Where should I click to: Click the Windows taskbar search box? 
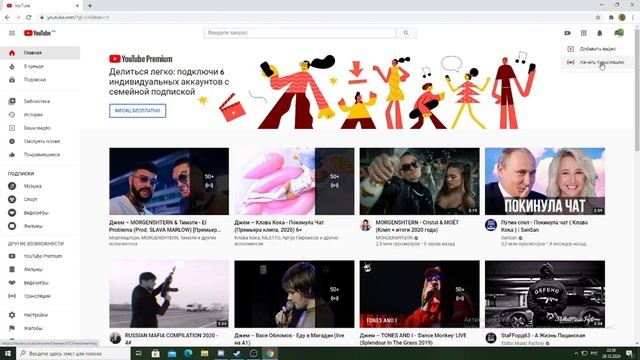point(73,353)
